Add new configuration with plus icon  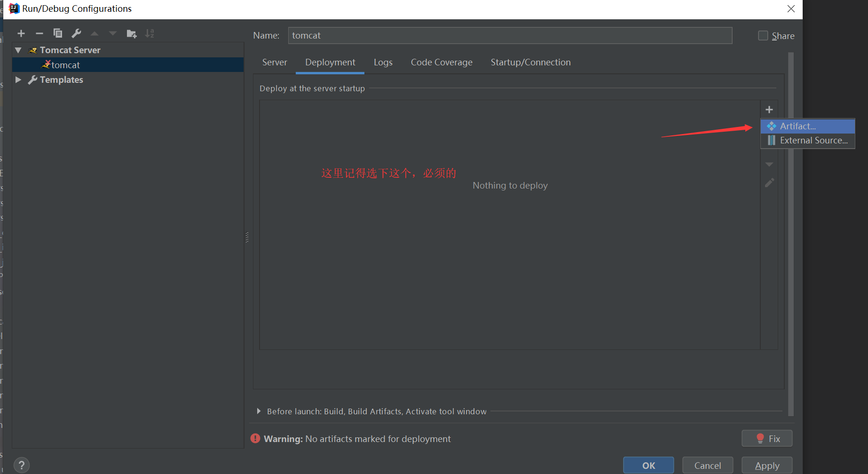coord(21,33)
